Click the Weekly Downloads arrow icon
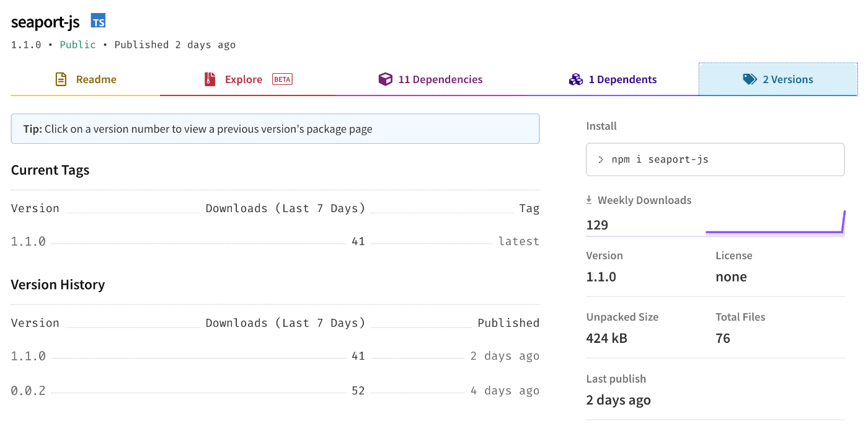The width and height of the screenshot is (868, 431). (x=589, y=200)
